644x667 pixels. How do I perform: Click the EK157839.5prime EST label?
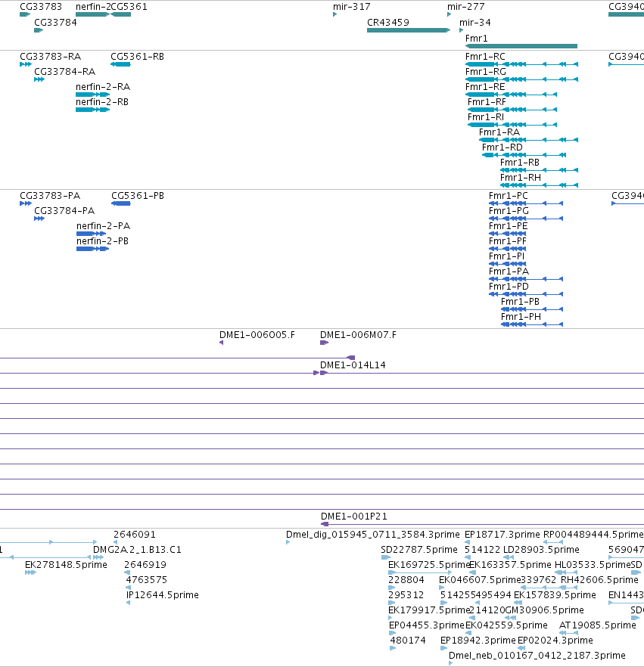tap(555, 595)
